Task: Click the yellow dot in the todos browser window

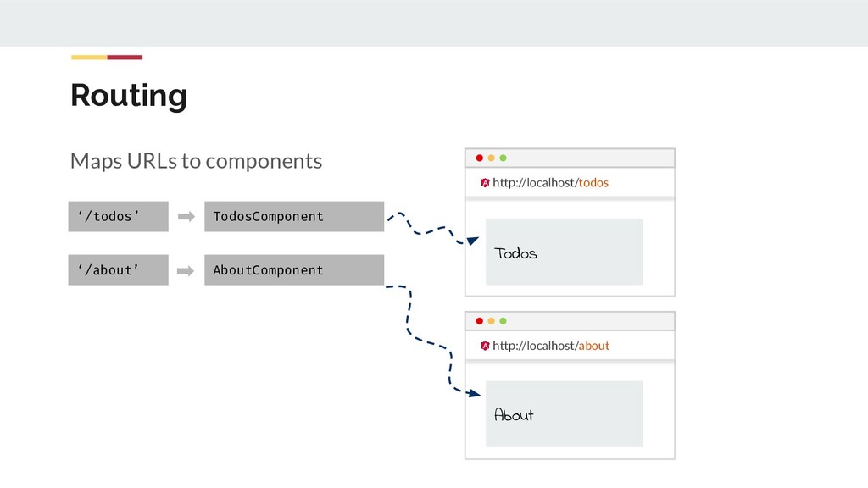Action: (492, 158)
